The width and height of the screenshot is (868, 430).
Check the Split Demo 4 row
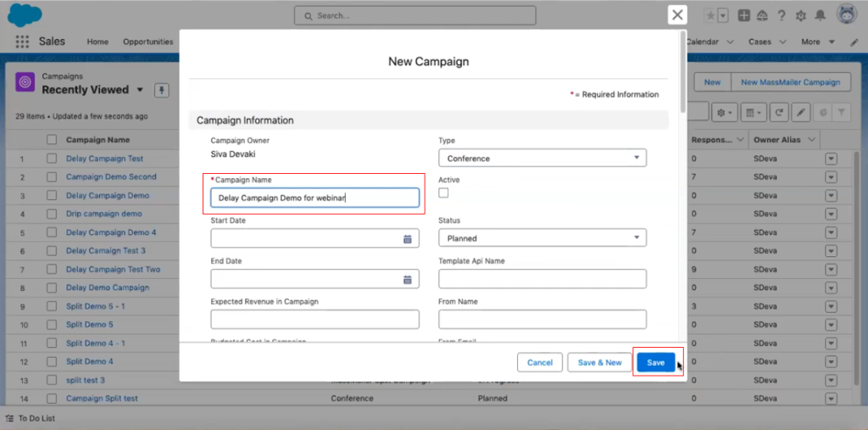(52, 361)
